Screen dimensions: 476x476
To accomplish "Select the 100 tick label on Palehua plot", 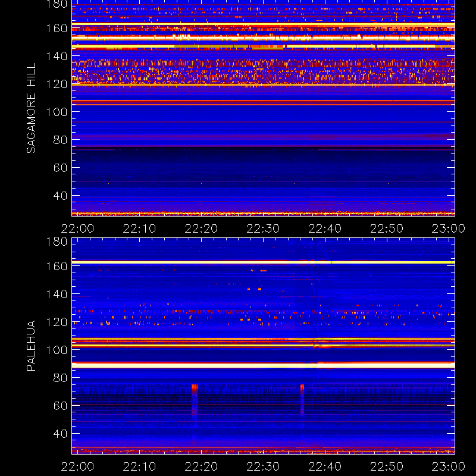I will (57, 350).
